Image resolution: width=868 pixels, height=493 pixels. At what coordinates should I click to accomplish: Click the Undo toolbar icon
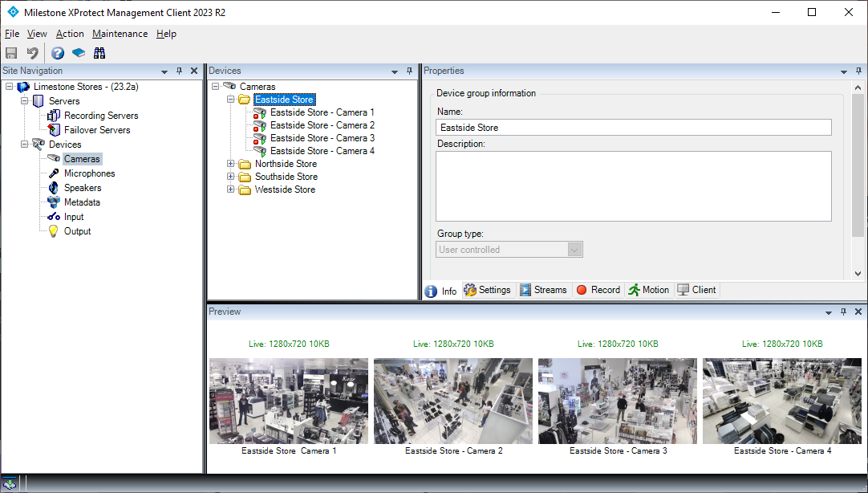click(33, 53)
